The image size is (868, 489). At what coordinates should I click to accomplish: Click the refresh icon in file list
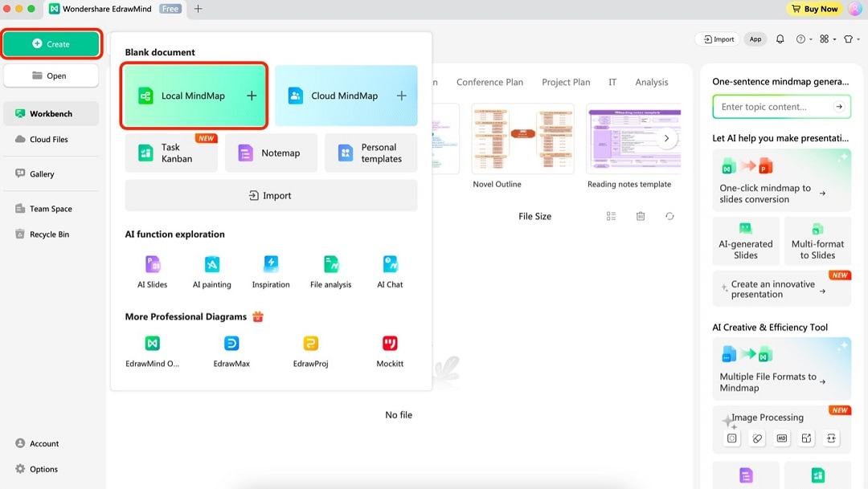click(x=669, y=216)
